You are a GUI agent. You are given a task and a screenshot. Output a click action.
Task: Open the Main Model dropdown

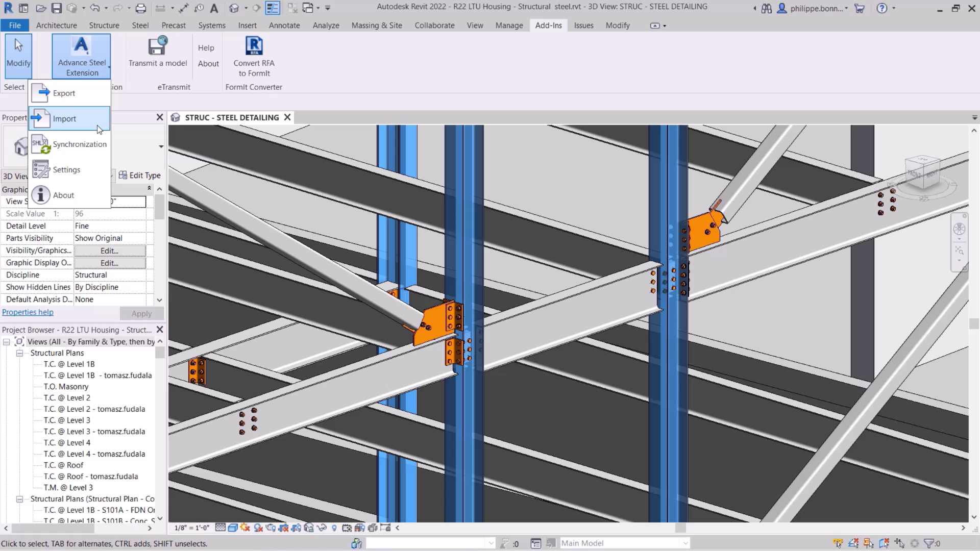(686, 543)
